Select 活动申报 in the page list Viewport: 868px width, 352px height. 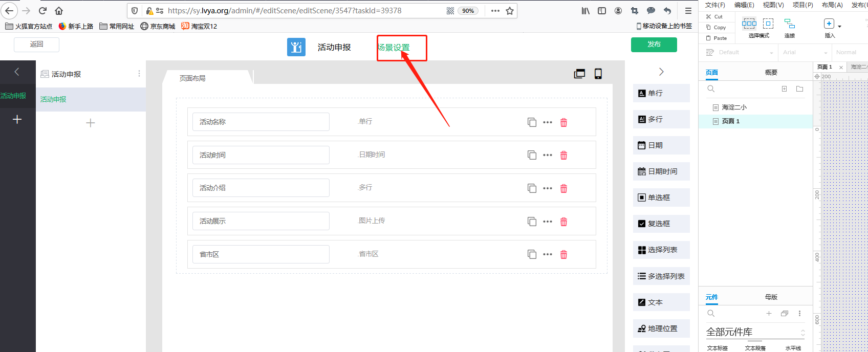click(x=91, y=99)
